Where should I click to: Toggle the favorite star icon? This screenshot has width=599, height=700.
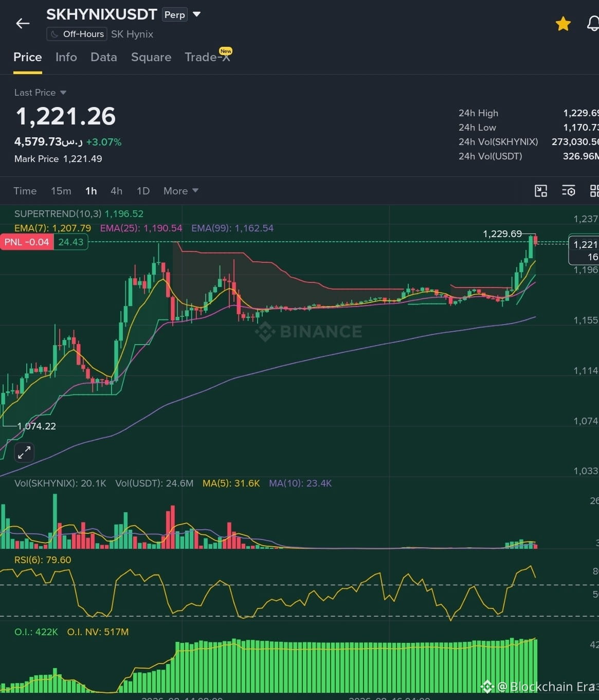pos(563,24)
